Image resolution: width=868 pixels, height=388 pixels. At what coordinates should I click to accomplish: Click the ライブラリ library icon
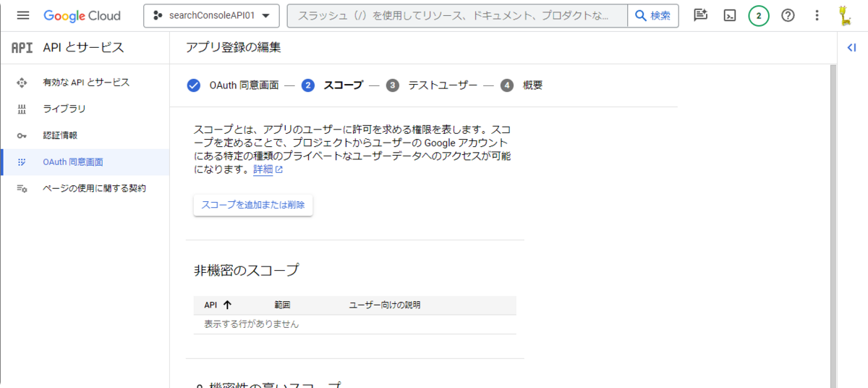click(22, 109)
